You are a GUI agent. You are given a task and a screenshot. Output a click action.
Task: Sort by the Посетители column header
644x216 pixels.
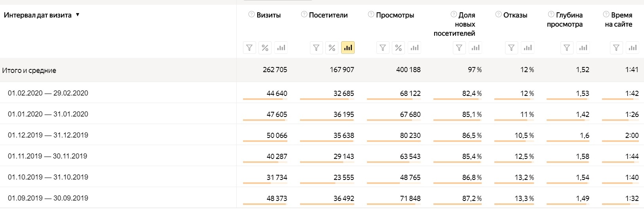[328, 15]
